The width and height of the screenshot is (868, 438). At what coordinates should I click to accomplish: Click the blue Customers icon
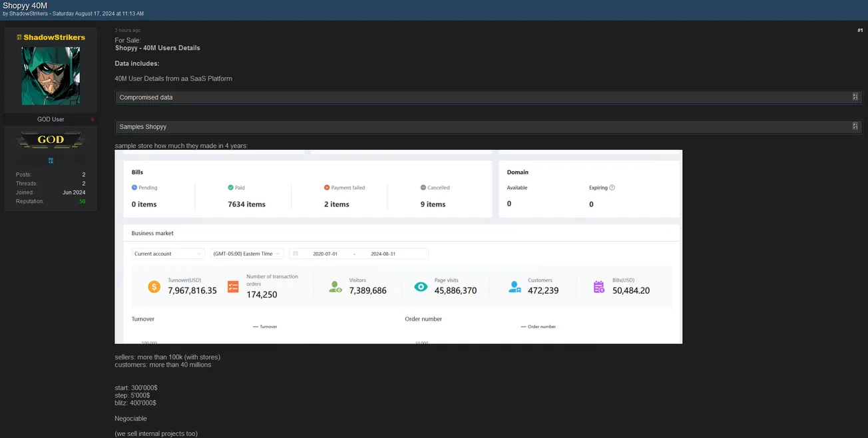[x=515, y=287]
